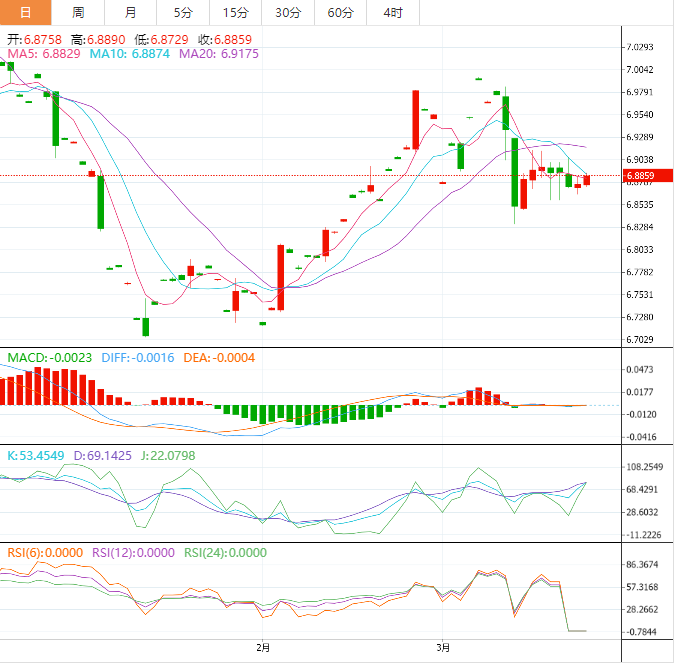Click the MA5: 6.8829 label
The image size is (674, 663).
tap(44, 54)
